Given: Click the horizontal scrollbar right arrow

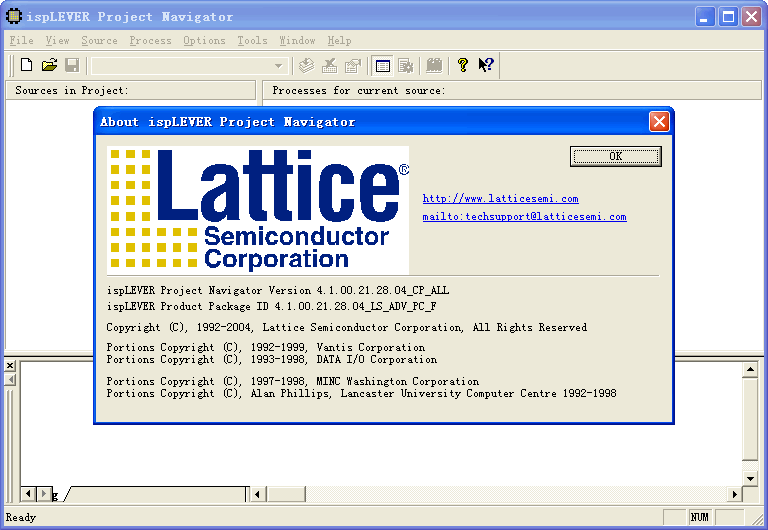Looking at the screenshot, I should click(x=734, y=494).
